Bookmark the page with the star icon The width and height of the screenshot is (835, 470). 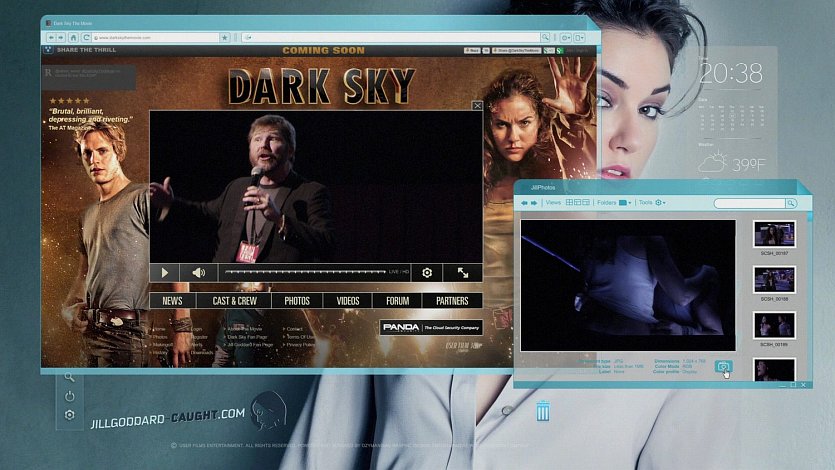click(225, 38)
